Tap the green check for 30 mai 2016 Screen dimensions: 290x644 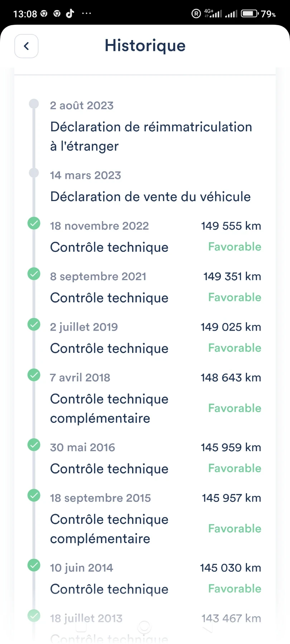(34, 445)
